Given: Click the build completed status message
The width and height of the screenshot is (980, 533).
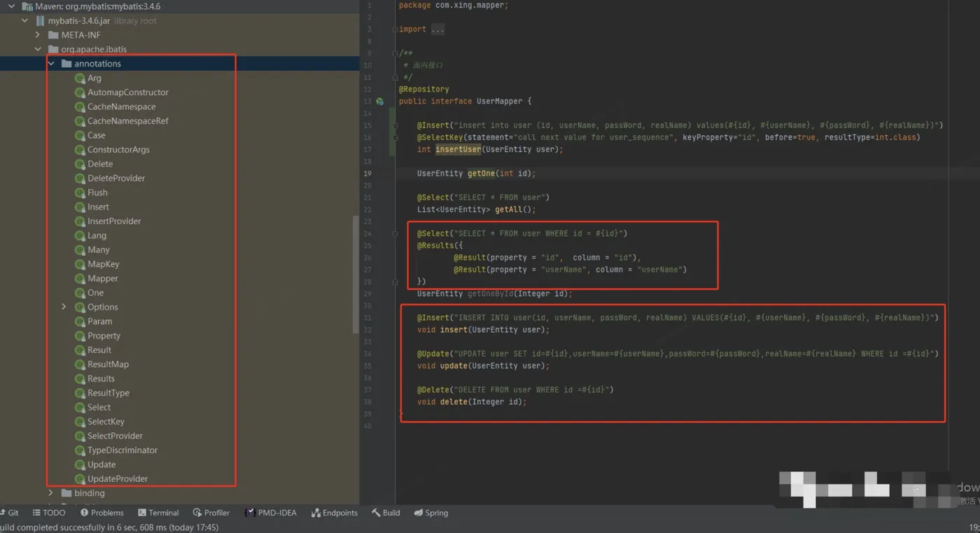Looking at the screenshot, I should pyautogui.click(x=109, y=527).
